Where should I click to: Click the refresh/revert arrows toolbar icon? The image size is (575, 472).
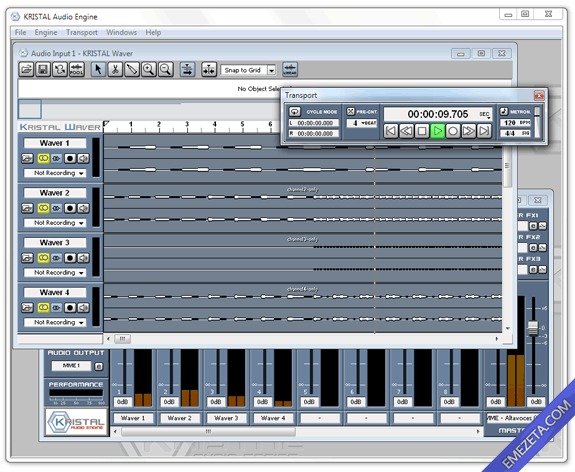click(x=60, y=69)
